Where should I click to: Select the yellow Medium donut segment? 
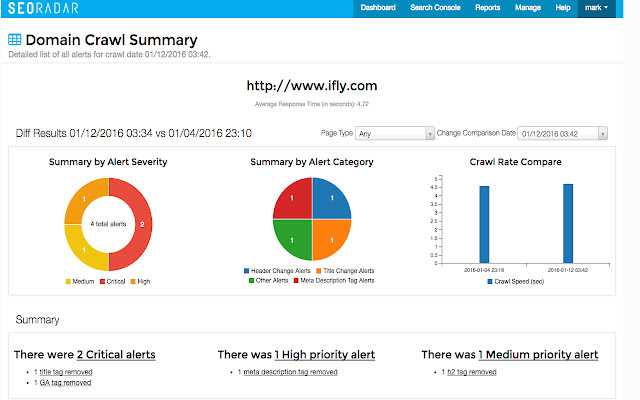pyautogui.click(x=84, y=250)
